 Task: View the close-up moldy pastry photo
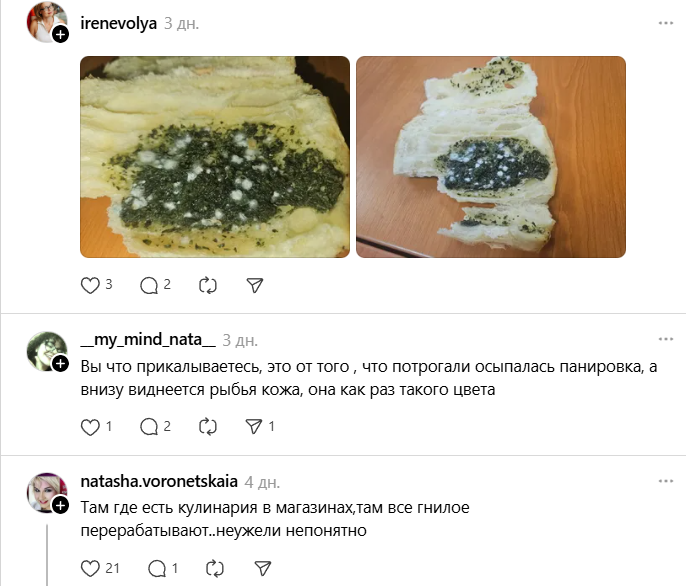click(215, 157)
